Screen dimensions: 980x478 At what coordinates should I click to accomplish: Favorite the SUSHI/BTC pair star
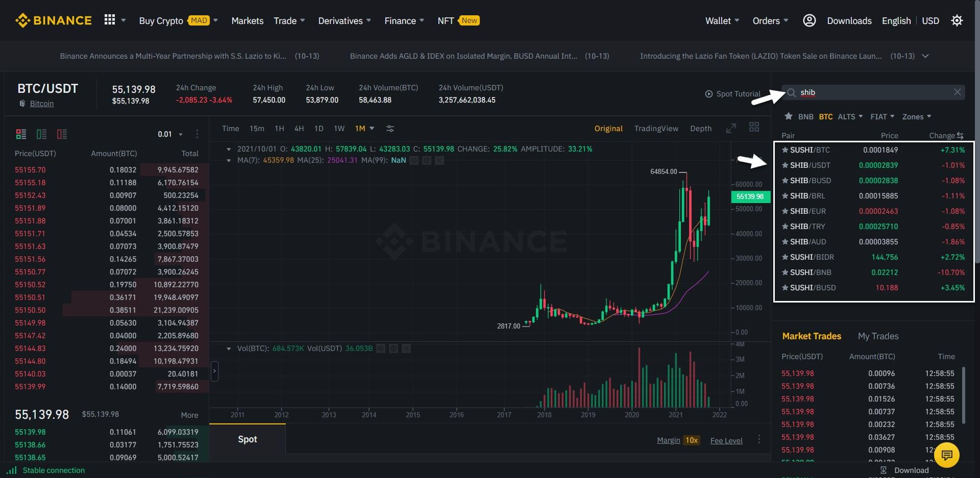click(785, 150)
